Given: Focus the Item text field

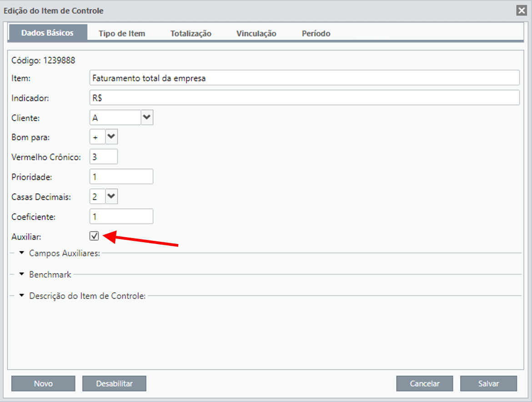Looking at the screenshot, I should [x=304, y=78].
